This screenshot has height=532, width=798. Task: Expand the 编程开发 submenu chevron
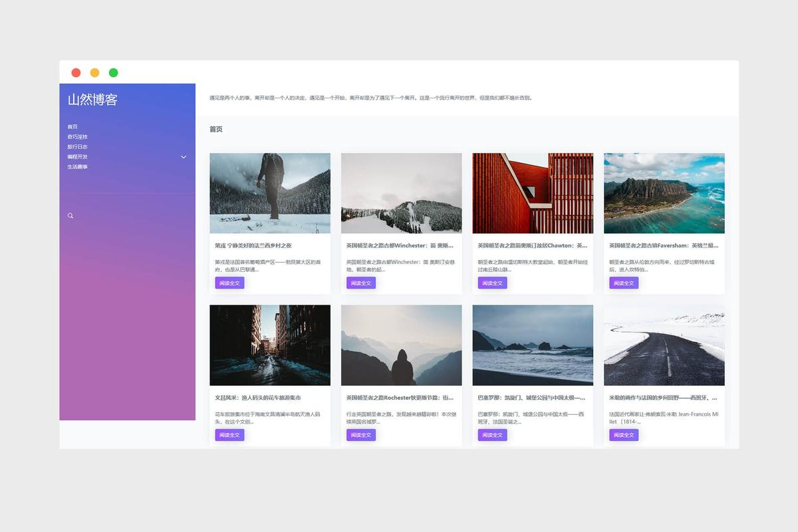point(184,157)
